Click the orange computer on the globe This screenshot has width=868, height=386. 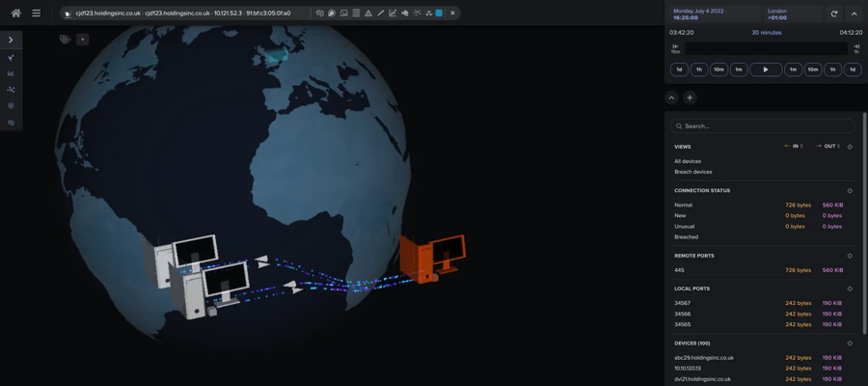[432, 258]
